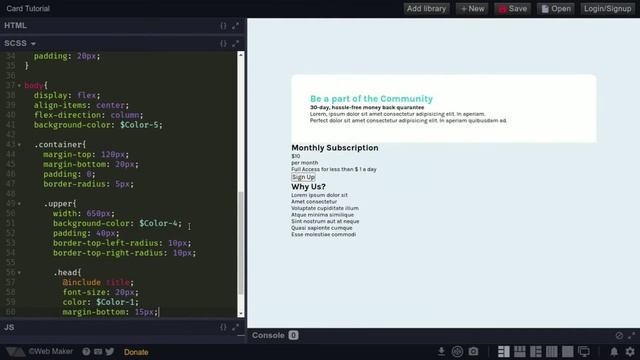
Task: Switch to the second editor layout icon
Action: click(x=520, y=352)
